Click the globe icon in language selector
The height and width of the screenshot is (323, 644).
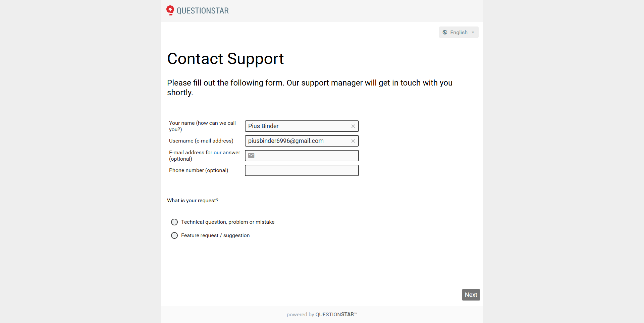pos(445,32)
